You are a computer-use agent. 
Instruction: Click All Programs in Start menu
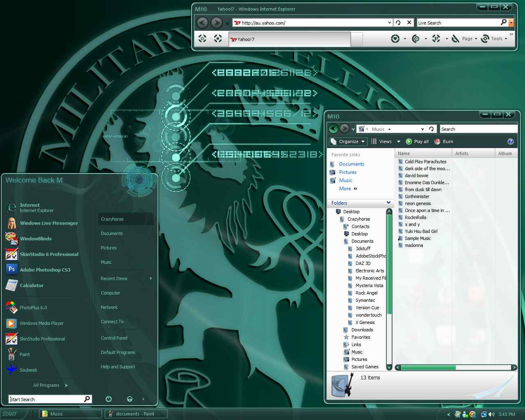(50, 385)
